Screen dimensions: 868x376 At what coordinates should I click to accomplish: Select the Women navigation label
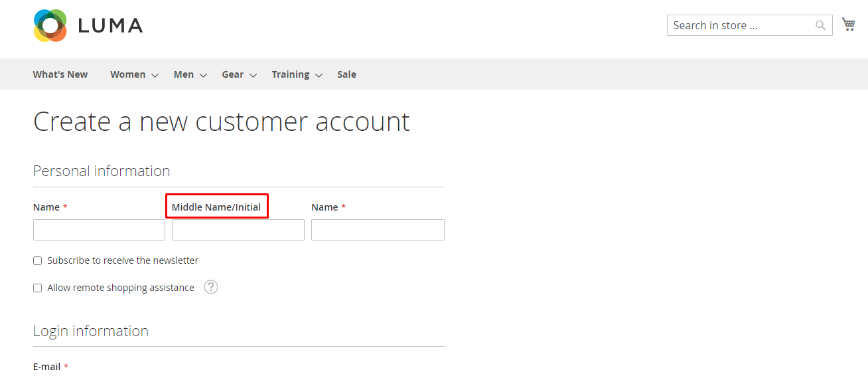pos(127,74)
